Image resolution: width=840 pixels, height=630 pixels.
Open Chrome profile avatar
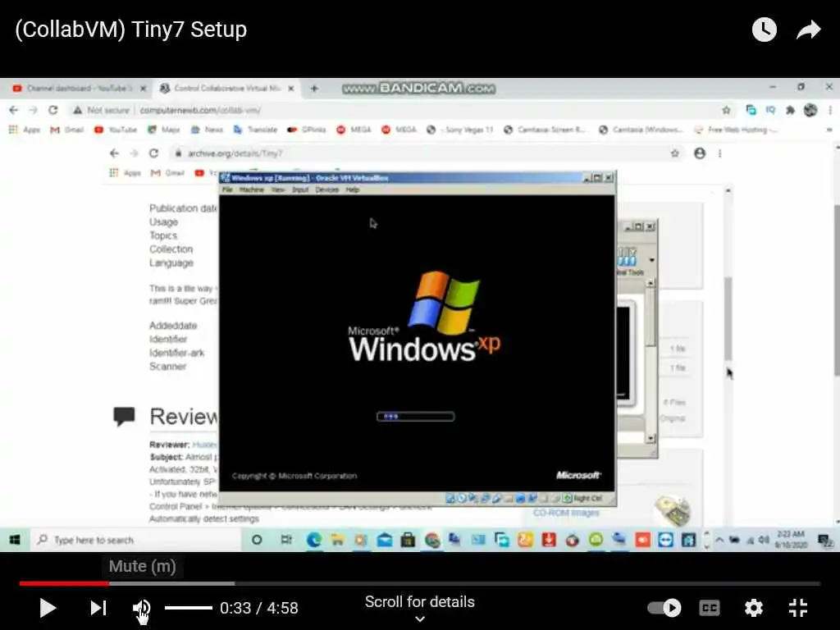click(x=810, y=110)
